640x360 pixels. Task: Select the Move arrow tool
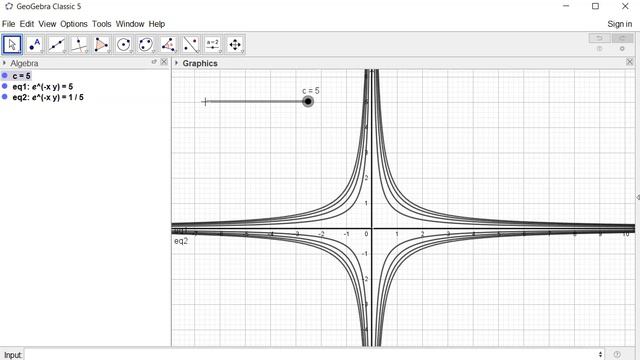[12, 44]
